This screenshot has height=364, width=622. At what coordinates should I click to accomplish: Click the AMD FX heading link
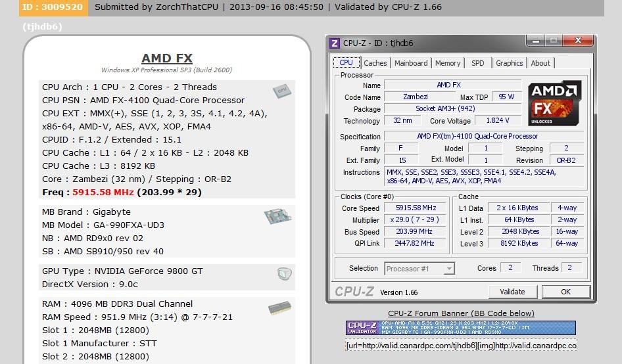[167, 58]
